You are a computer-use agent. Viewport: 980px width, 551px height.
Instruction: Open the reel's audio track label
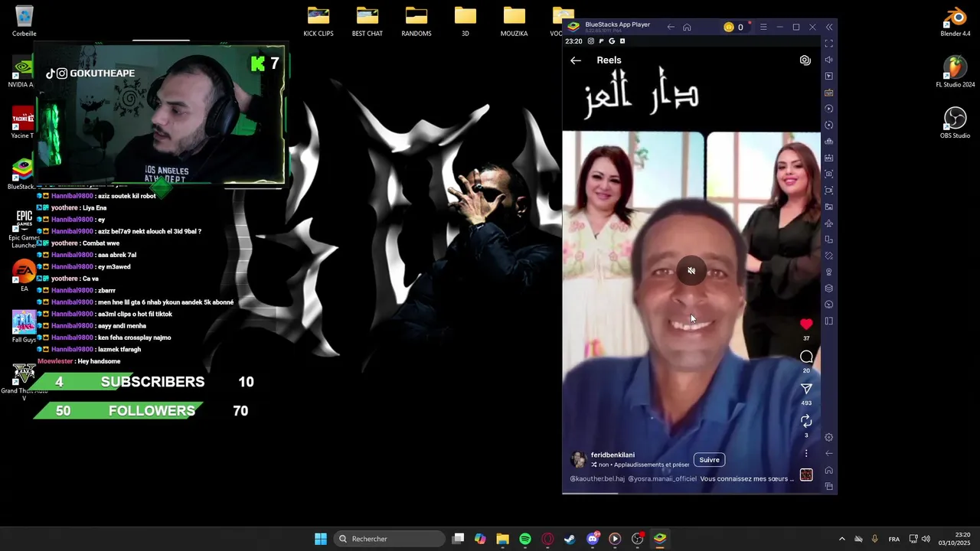(641, 465)
